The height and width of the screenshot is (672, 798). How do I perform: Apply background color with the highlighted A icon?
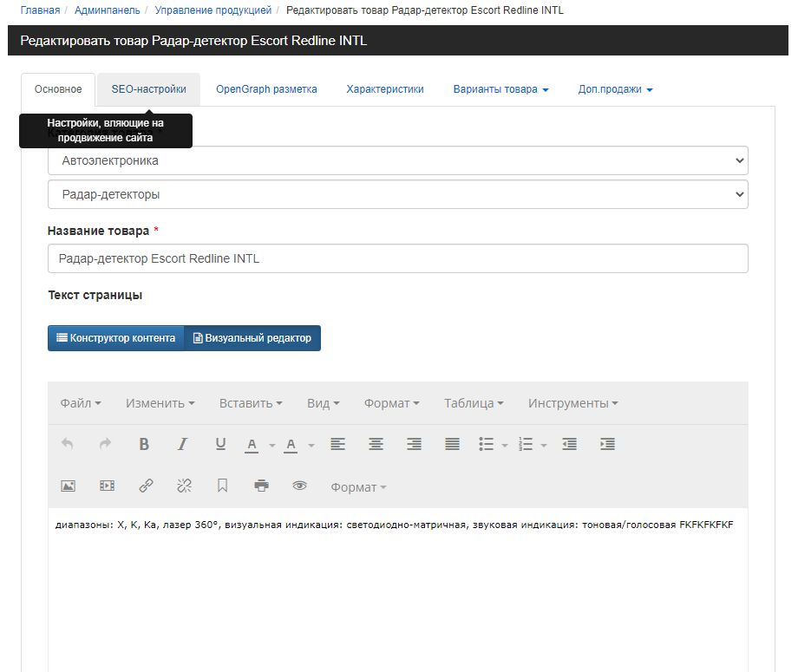(291, 445)
